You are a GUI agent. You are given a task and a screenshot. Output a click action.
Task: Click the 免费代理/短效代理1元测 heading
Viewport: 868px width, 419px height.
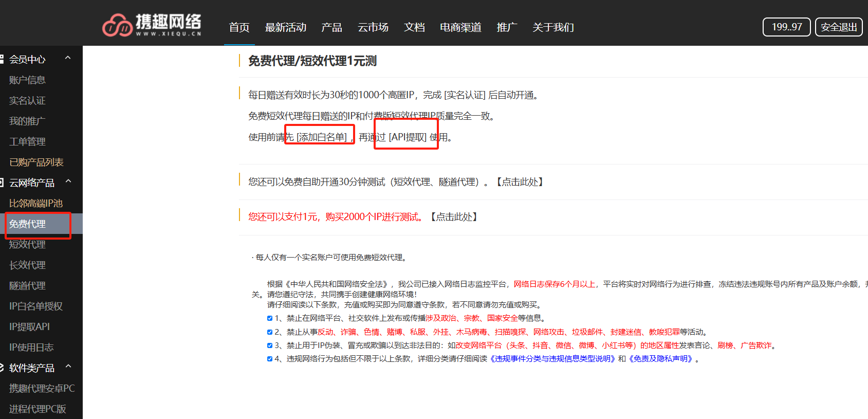312,61
